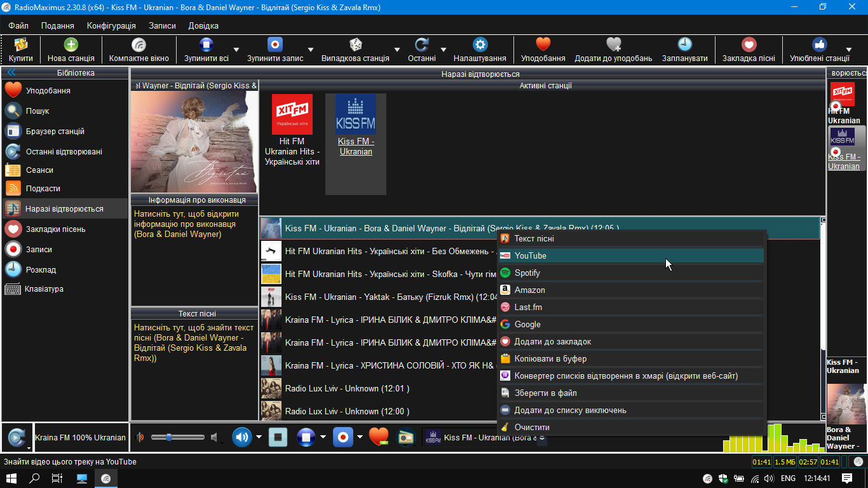Switch to Компактне вікно mode
This screenshot has height=488, width=868.
click(139, 50)
